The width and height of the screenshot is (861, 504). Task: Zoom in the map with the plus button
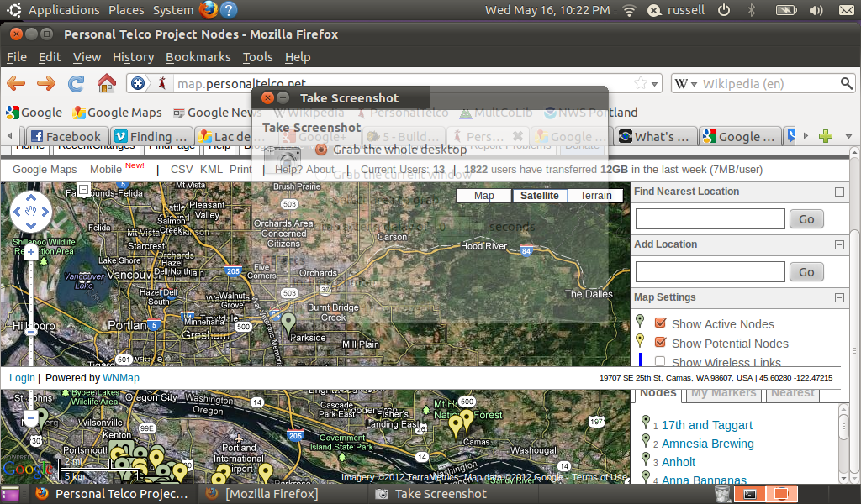click(31, 252)
